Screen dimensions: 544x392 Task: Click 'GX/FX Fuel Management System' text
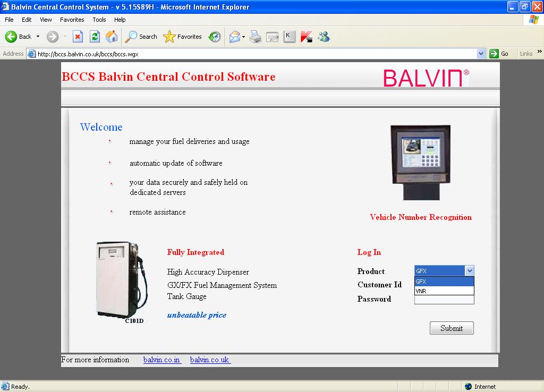coord(222,285)
